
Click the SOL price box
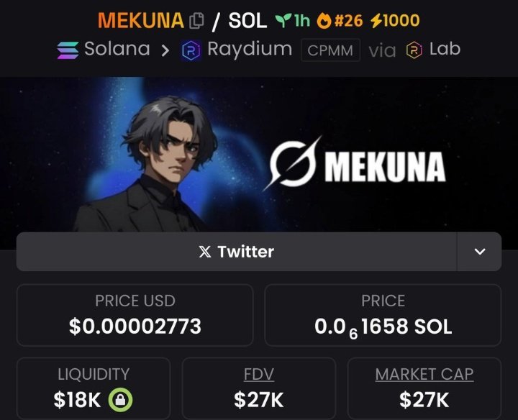[383, 315]
